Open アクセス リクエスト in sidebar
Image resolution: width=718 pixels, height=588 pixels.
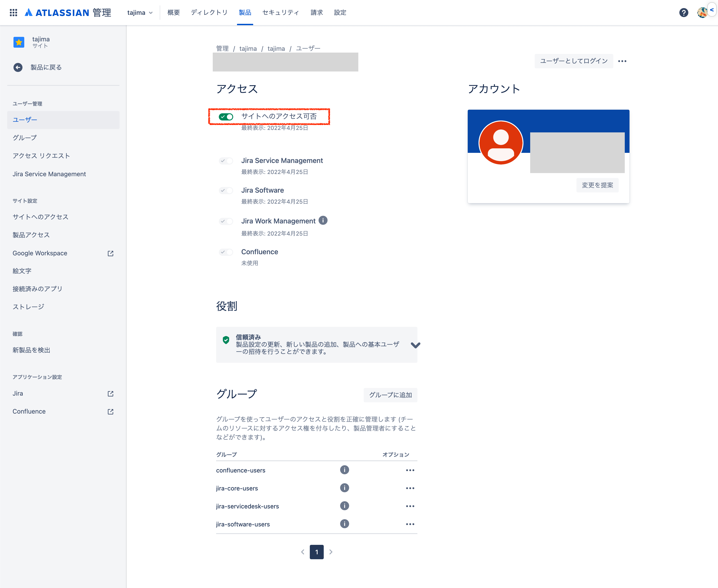[x=63, y=156]
